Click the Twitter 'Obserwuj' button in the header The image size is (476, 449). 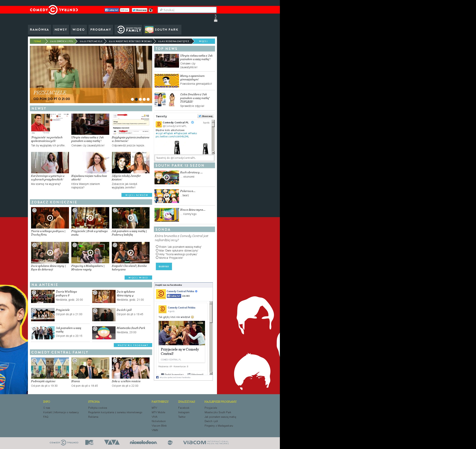coord(139,10)
